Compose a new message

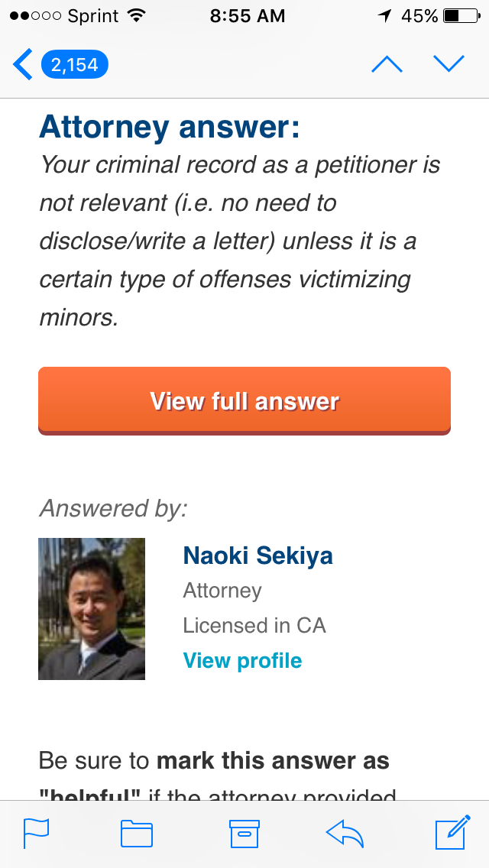click(452, 833)
